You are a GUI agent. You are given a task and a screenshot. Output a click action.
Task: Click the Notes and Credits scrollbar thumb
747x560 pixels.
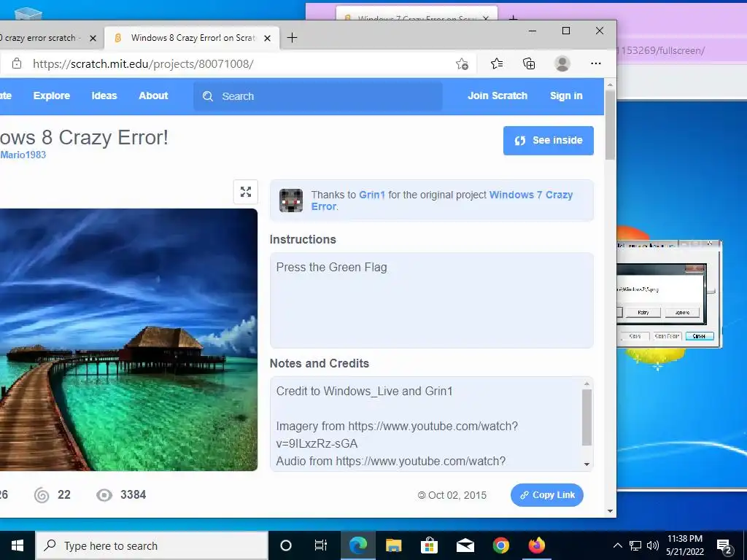[x=587, y=418]
